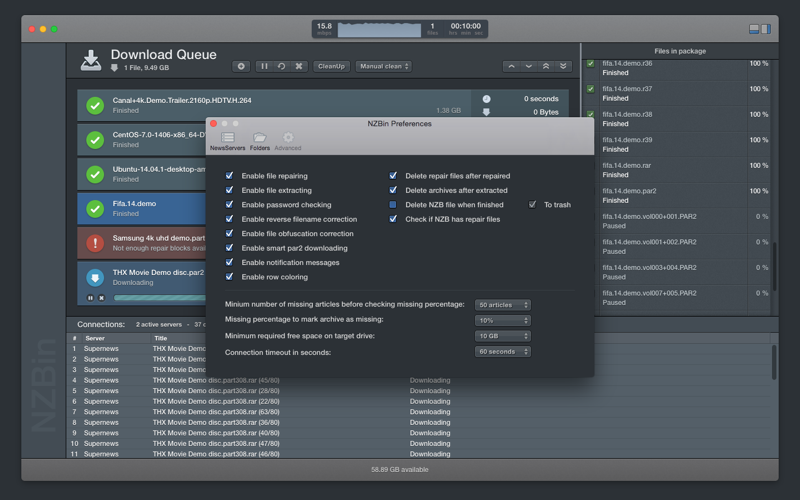
Task: Select the Fifa.14.demo queue item
Action: [x=142, y=208]
